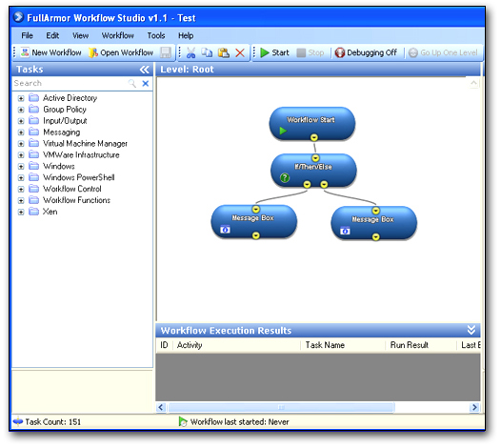The image size is (501, 448).
Task: Select the If/Then/Else node
Action: [313, 171]
